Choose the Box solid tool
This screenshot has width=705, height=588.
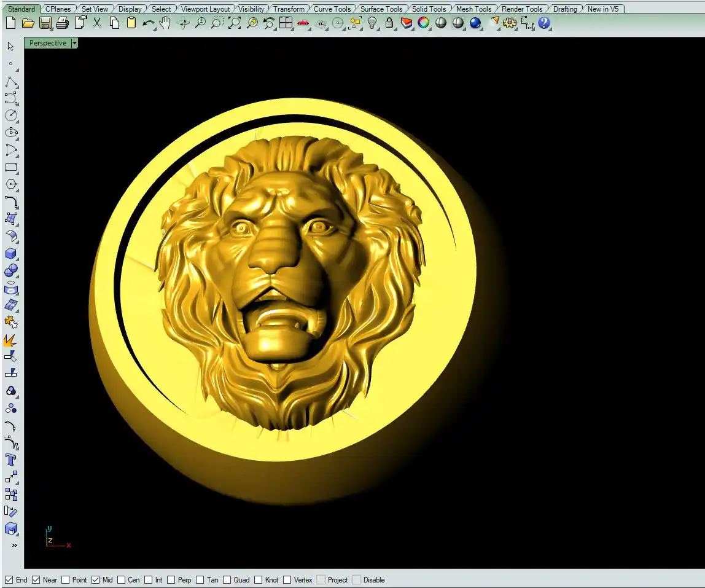click(x=11, y=253)
